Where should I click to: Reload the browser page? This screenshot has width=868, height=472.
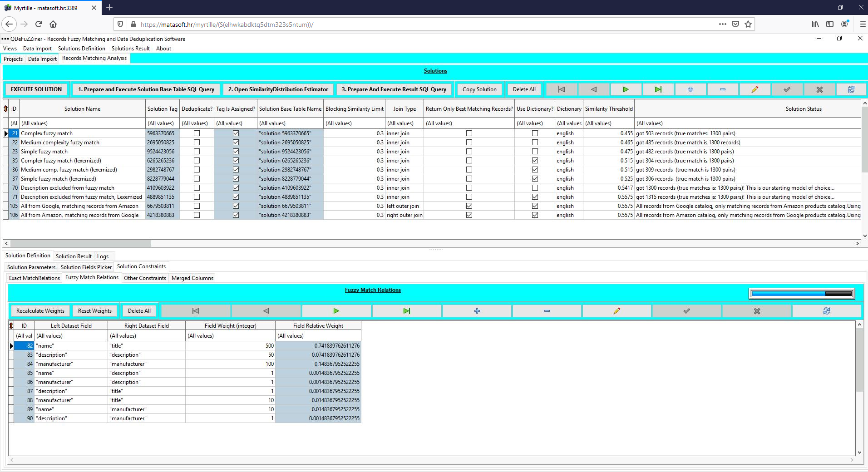pos(39,24)
